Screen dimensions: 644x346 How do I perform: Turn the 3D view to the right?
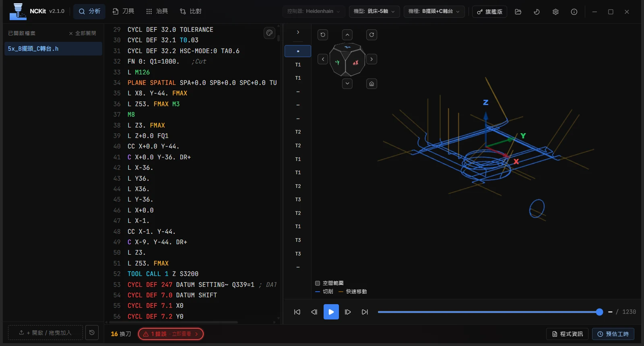click(372, 59)
